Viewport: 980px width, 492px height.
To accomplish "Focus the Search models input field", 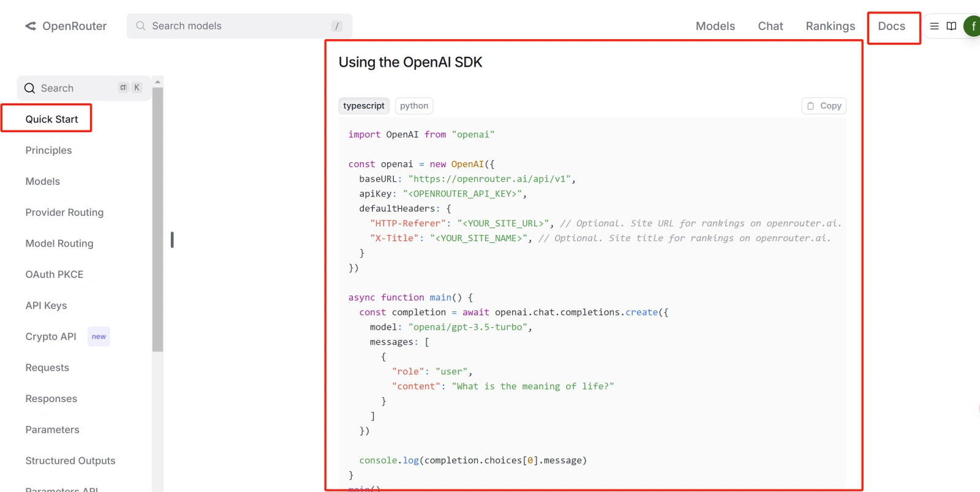I will (239, 26).
